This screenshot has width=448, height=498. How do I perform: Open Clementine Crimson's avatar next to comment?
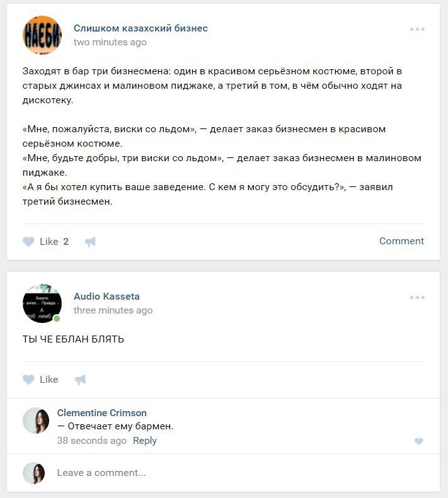pos(36,421)
